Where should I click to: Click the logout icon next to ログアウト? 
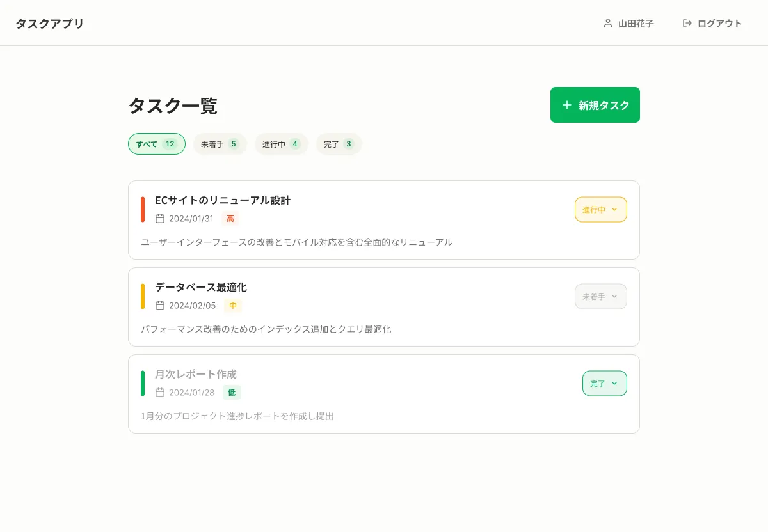[x=687, y=23]
